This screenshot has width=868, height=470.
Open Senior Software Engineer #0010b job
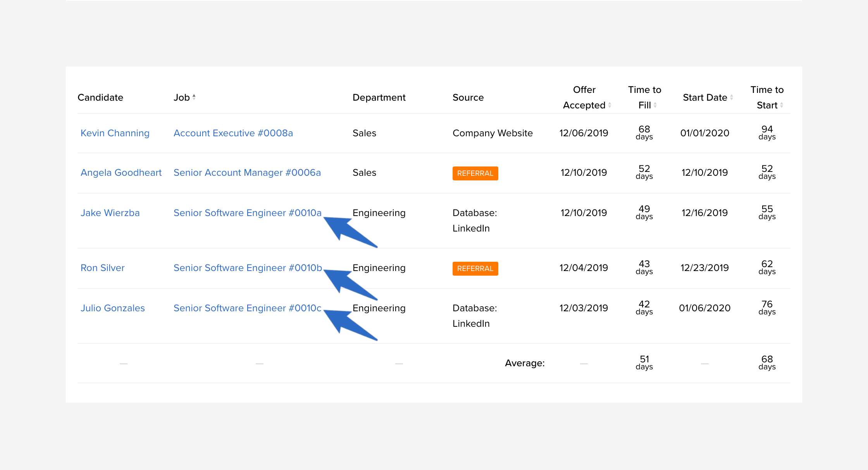(248, 268)
